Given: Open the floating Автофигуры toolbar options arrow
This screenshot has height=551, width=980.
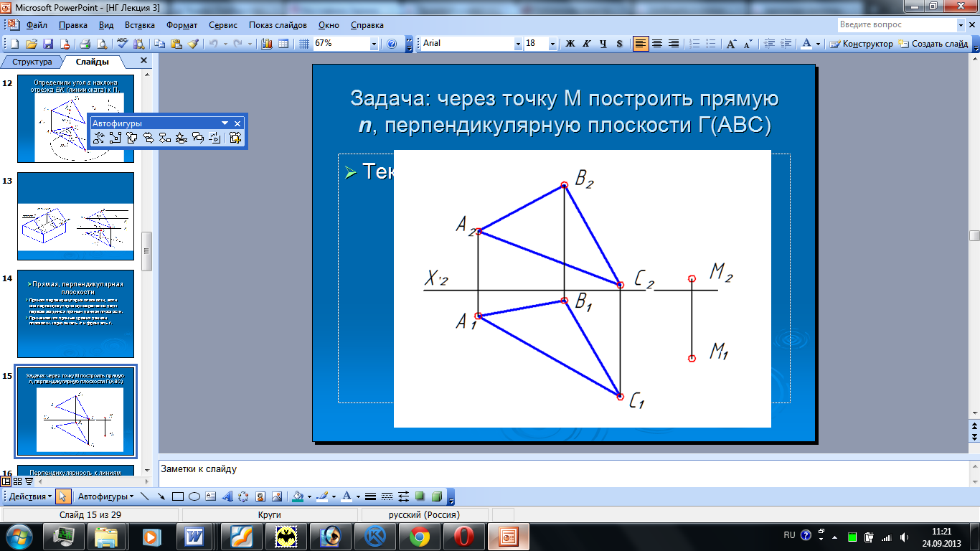Looking at the screenshot, I should click(x=225, y=123).
